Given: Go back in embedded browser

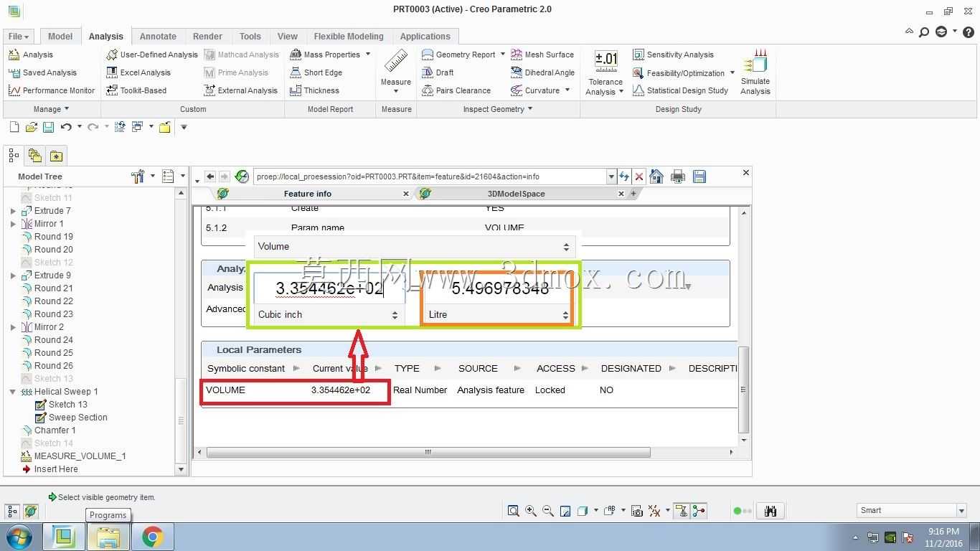Looking at the screenshot, I should 210,176.
